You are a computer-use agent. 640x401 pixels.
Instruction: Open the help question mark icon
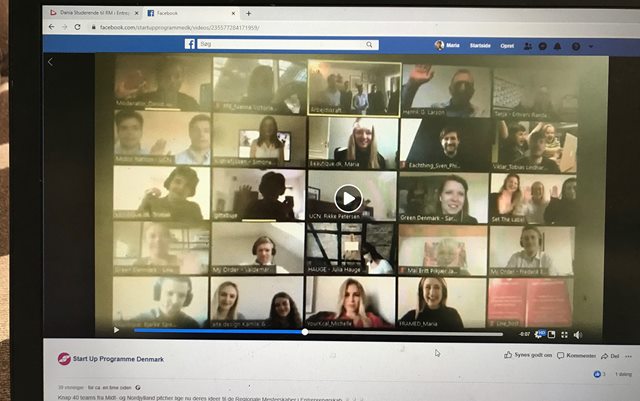(x=576, y=47)
